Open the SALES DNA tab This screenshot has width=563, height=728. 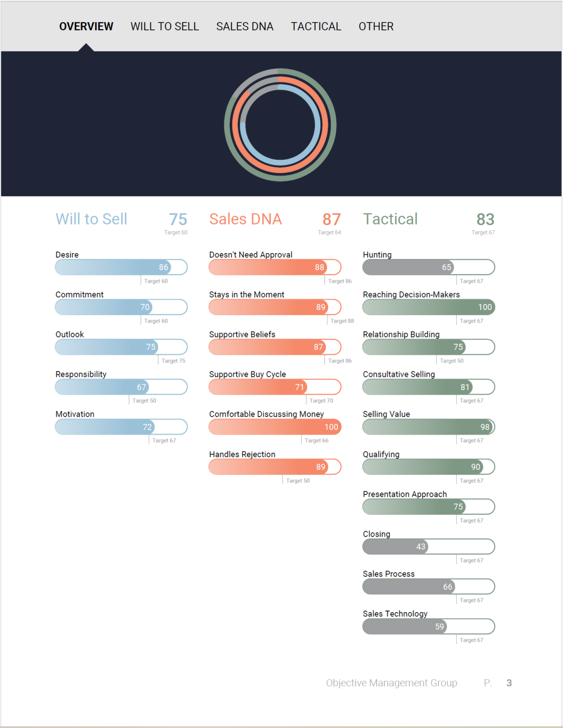click(x=244, y=27)
